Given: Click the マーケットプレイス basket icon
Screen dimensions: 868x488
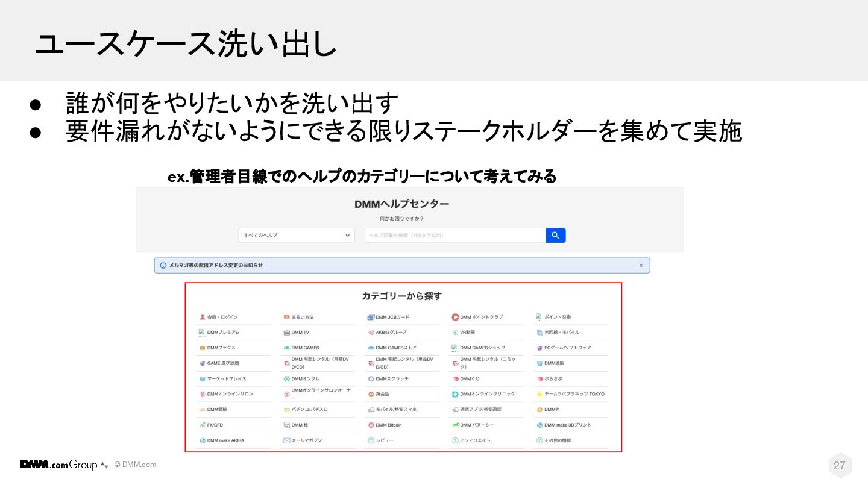Looking at the screenshot, I should click(x=203, y=379).
